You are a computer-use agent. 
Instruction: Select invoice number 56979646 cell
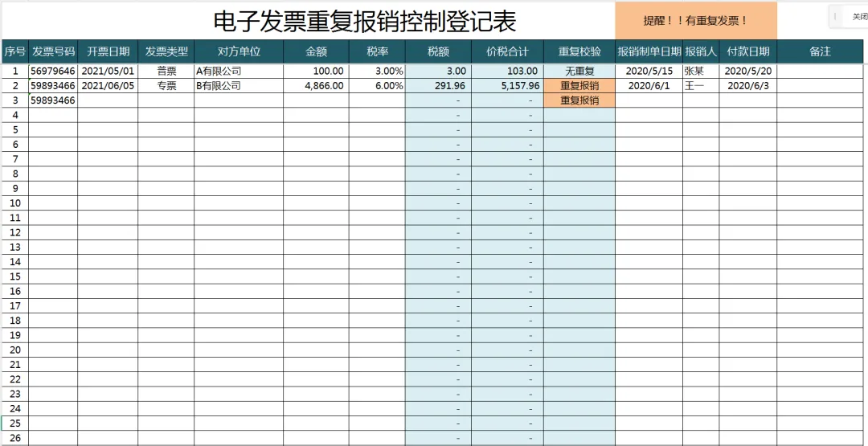(53, 71)
